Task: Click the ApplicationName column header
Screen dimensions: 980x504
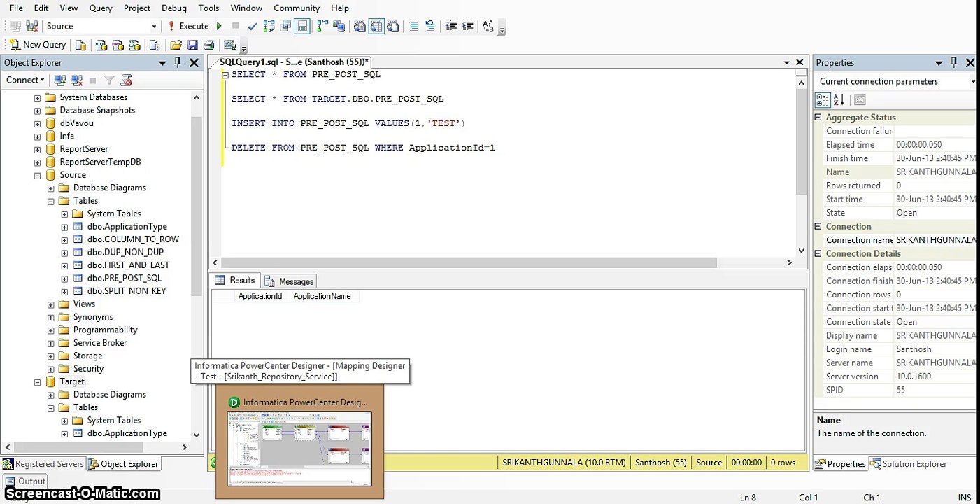Action: pyautogui.click(x=322, y=296)
